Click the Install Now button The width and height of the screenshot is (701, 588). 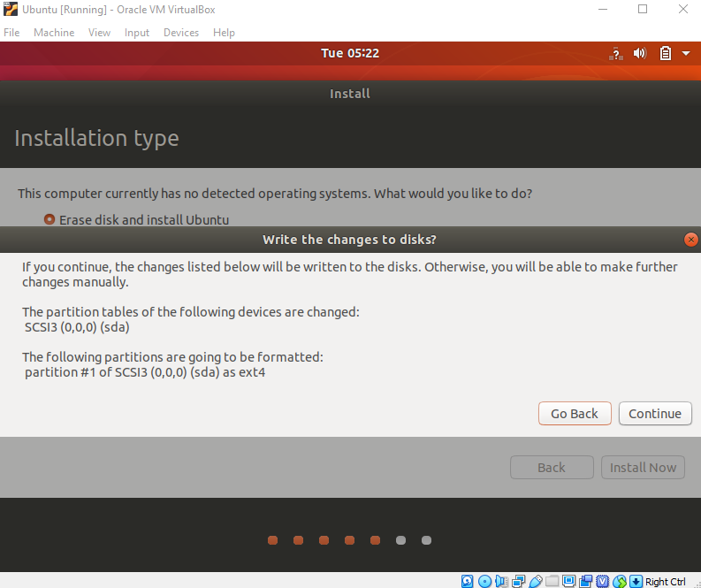click(x=643, y=467)
